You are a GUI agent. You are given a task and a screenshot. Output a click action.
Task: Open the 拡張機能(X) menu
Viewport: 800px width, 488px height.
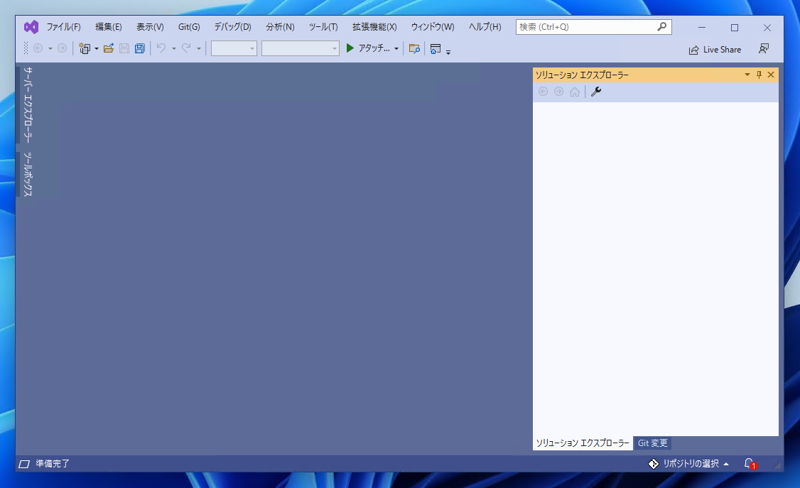pyautogui.click(x=374, y=27)
